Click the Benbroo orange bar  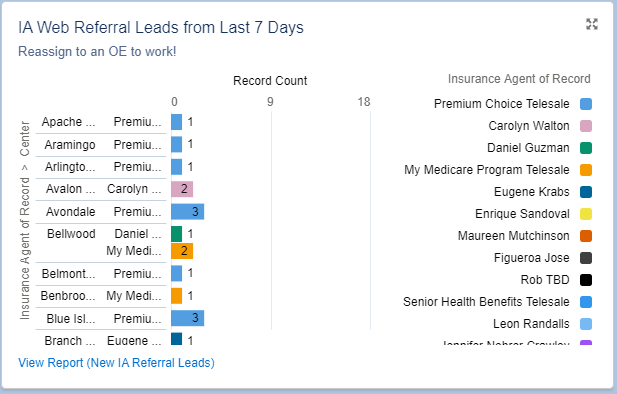click(176, 296)
